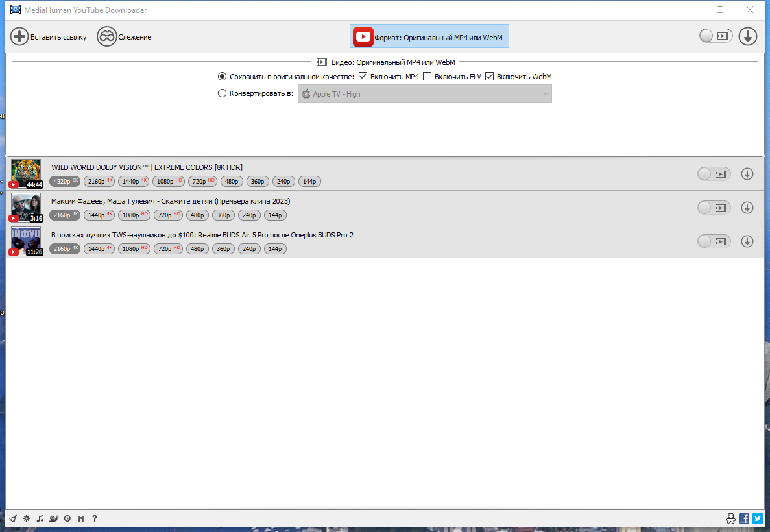Image resolution: width=770 pixels, height=532 pixels.
Task: Pick 360p for WILD WORLD video
Action: point(258,181)
